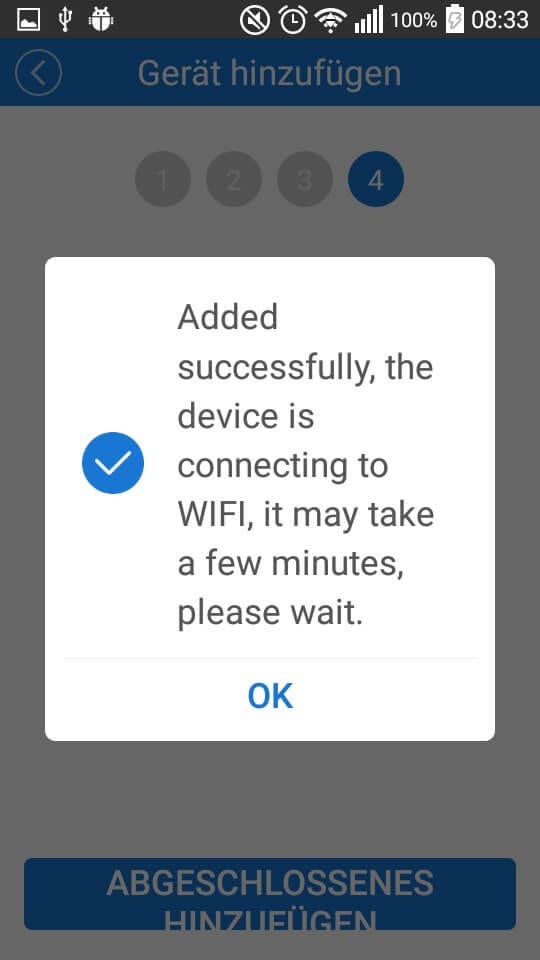The width and height of the screenshot is (540, 960).
Task: Select step 2 circle
Action: pyautogui.click(x=233, y=179)
